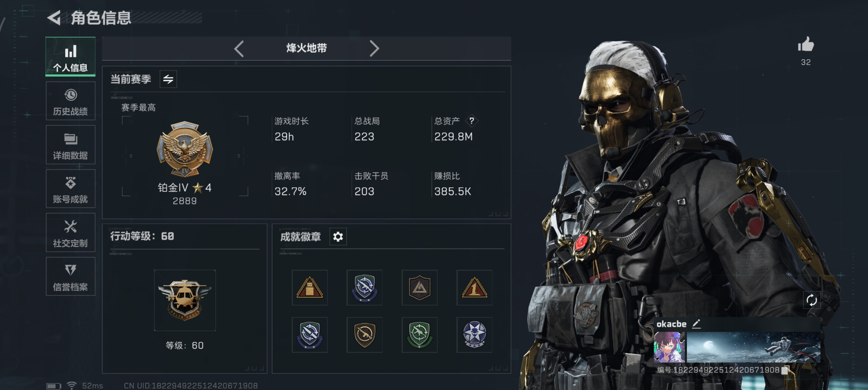
Task: Rotate character model with the refresh icon
Action: tap(811, 300)
